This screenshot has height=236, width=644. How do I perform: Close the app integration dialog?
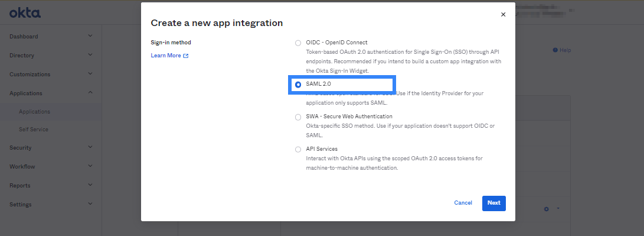(x=503, y=14)
